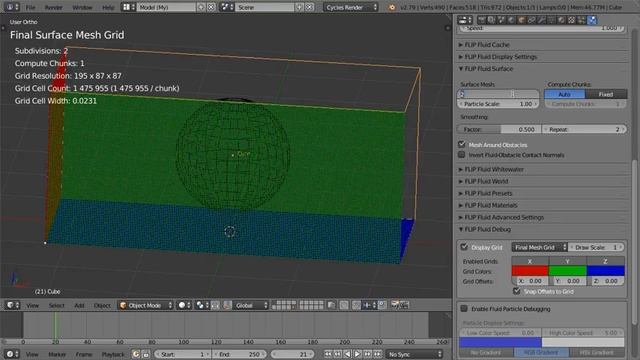Switch to the World properties icon
Screen dimensions: 640x360
click(511, 20)
